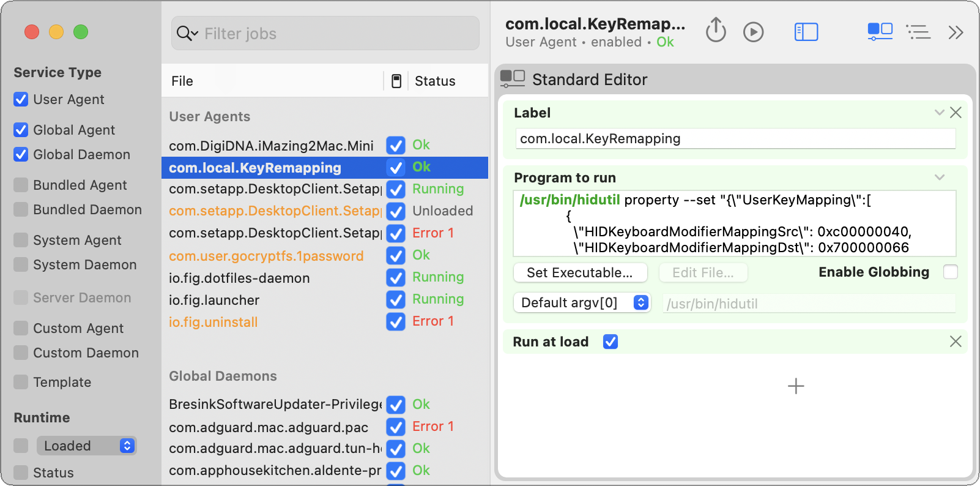Add a new key with plus icon
The height and width of the screenshot is (486, 980).
(x=795, y=386)
